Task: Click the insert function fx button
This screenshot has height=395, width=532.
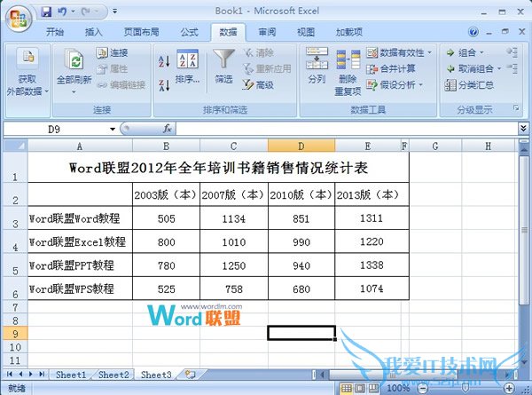Action: [x=168, y=129]
